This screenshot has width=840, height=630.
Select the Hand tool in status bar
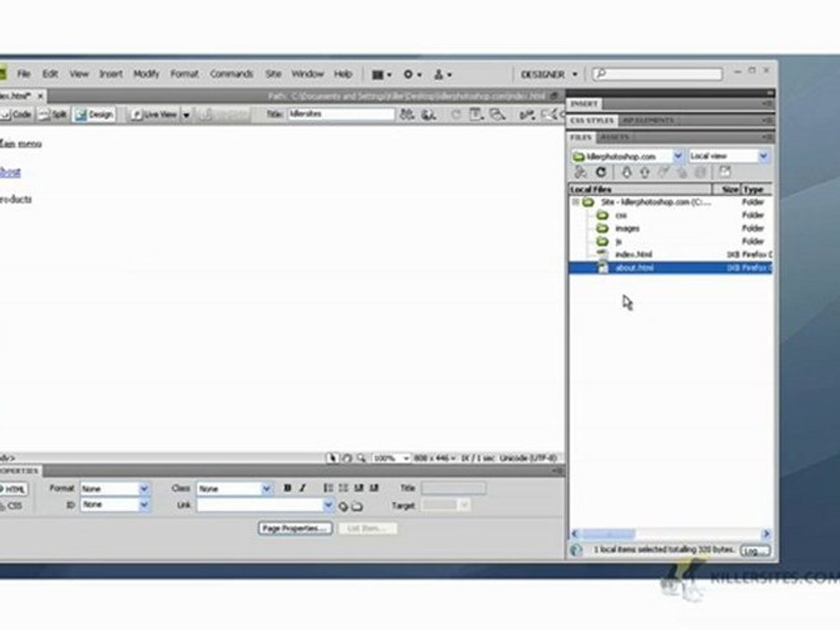[x=346, y=458]
